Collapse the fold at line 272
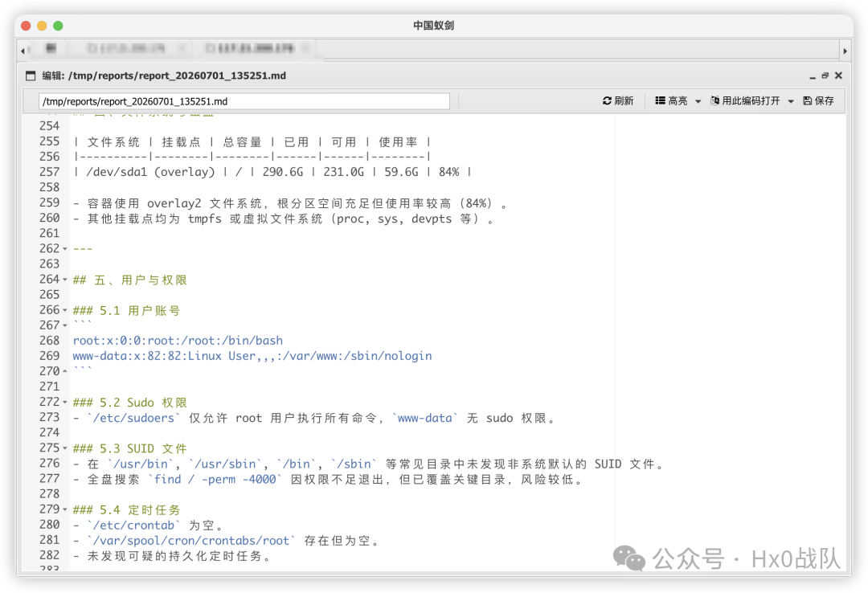 [x=65, y=402]
